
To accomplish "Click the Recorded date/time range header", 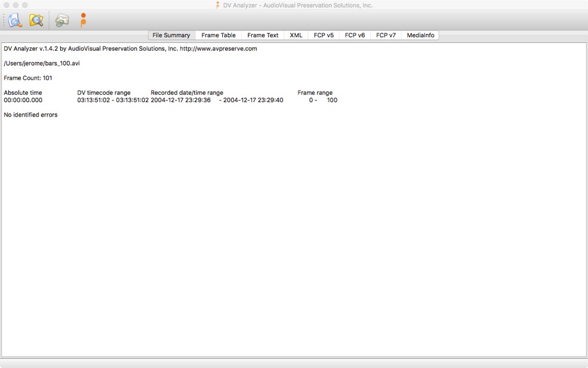I will (187, 92).
